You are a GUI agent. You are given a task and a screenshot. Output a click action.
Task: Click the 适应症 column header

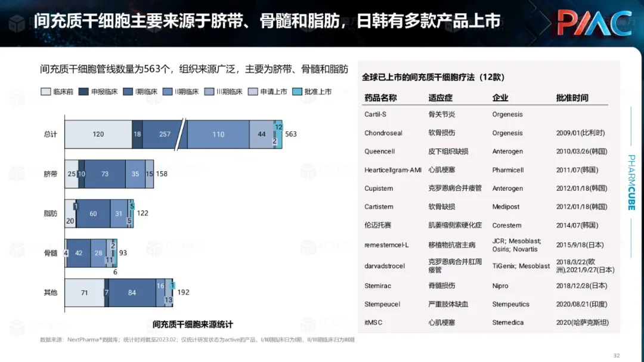[440, 98]
